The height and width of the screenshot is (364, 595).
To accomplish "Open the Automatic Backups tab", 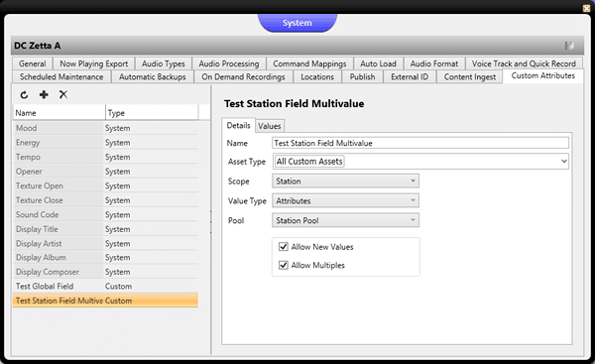I will 153,76.
